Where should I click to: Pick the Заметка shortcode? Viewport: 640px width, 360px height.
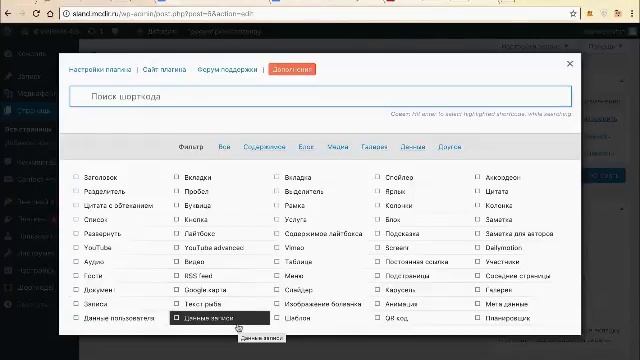[x=499, y=220]
